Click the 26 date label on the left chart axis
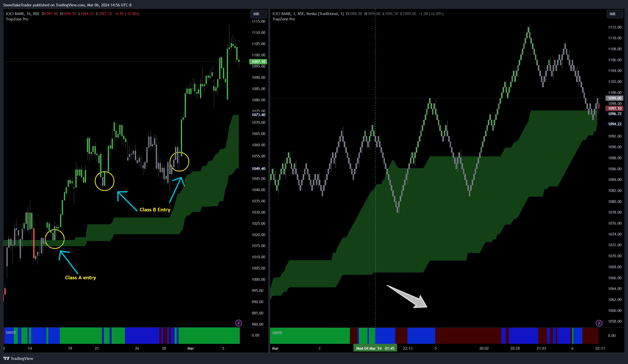 pyautogui.click(x=137, y=348)
